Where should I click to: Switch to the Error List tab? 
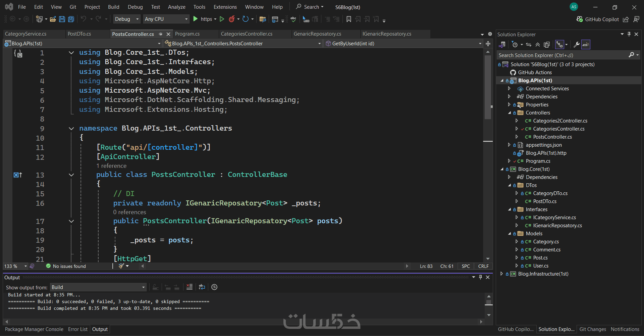tap(77, 329)
